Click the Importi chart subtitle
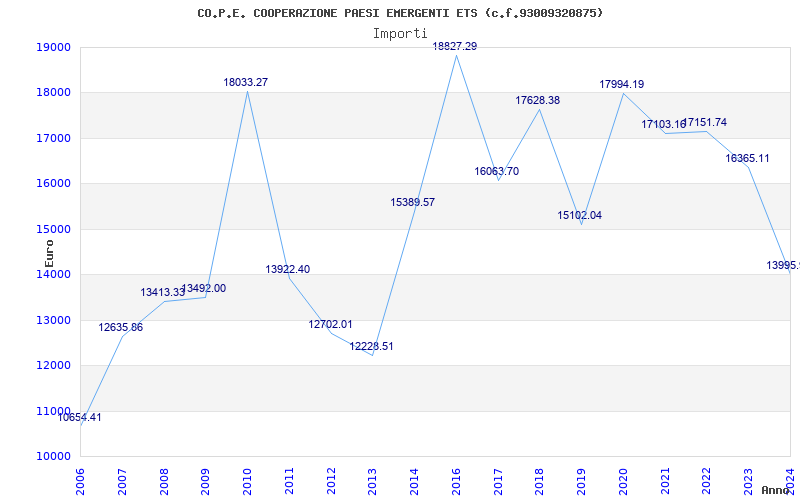800x500 pixels. point(400,34)
